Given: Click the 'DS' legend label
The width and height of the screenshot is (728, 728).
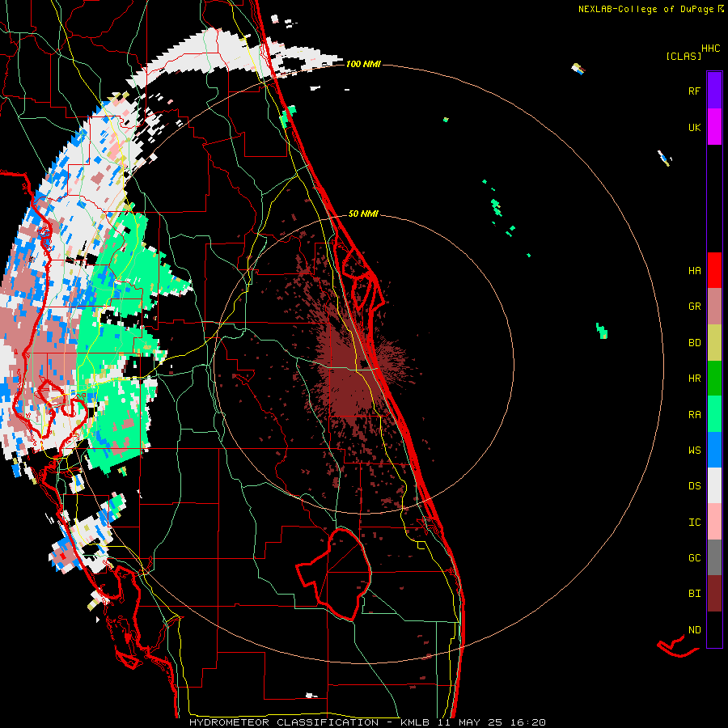Looking at the screenshot, I should (x=694, y=486).
